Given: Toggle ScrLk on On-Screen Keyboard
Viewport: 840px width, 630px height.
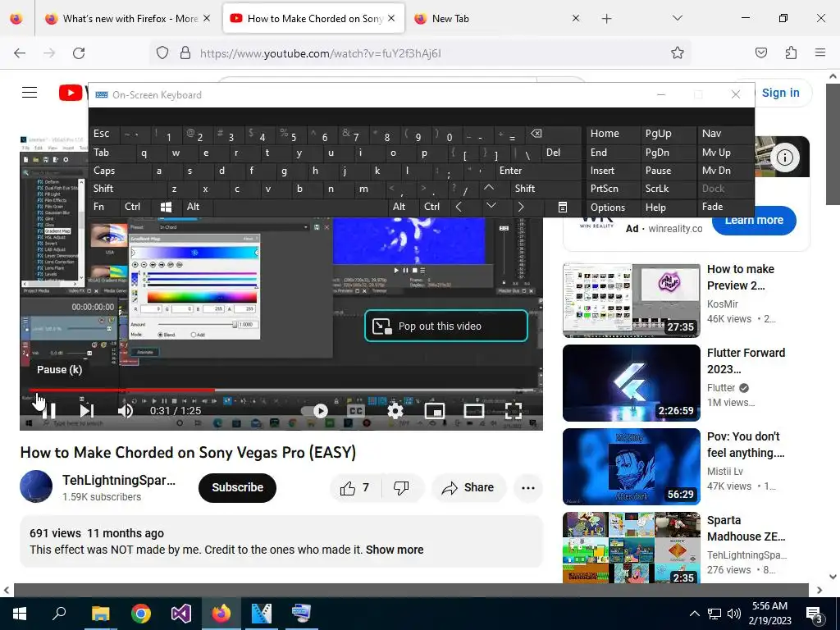Looking at the screenshot, I should tap(668, 189).
